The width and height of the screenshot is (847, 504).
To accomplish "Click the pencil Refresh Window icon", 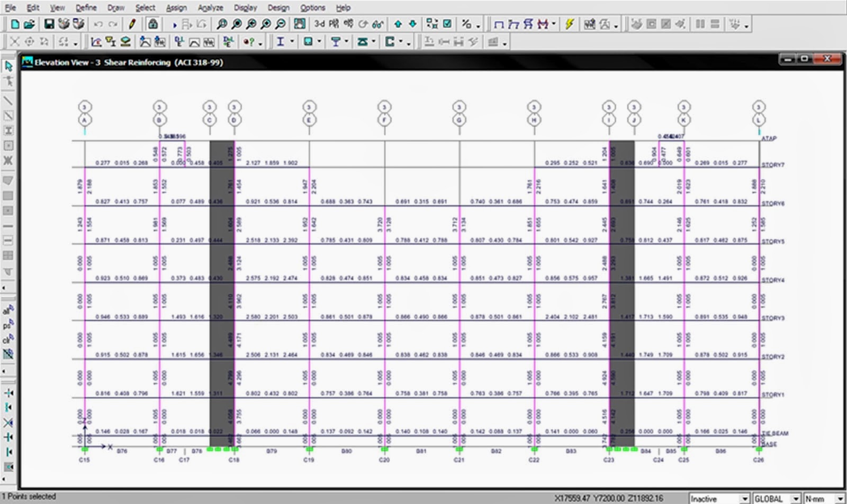I will (x=132, y=24).
